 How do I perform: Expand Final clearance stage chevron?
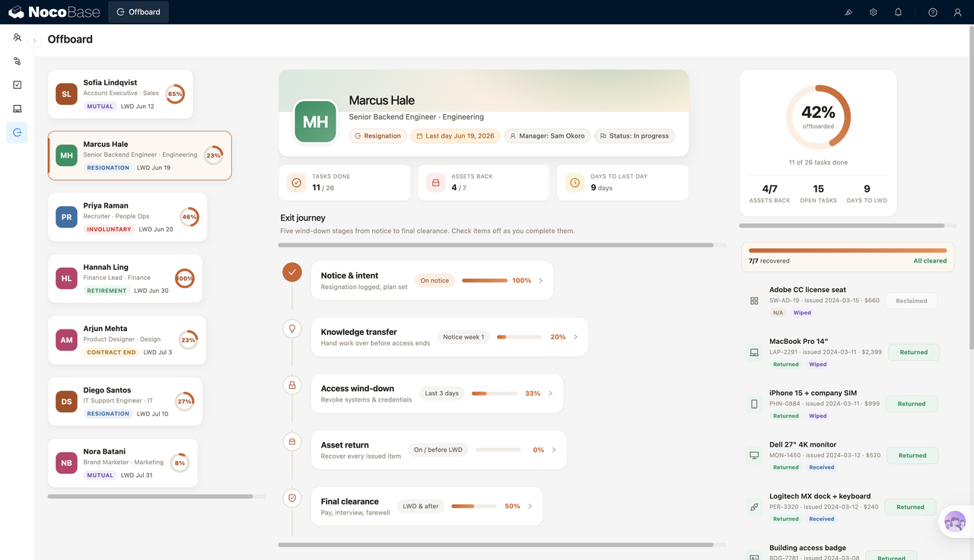coord(530,506)
